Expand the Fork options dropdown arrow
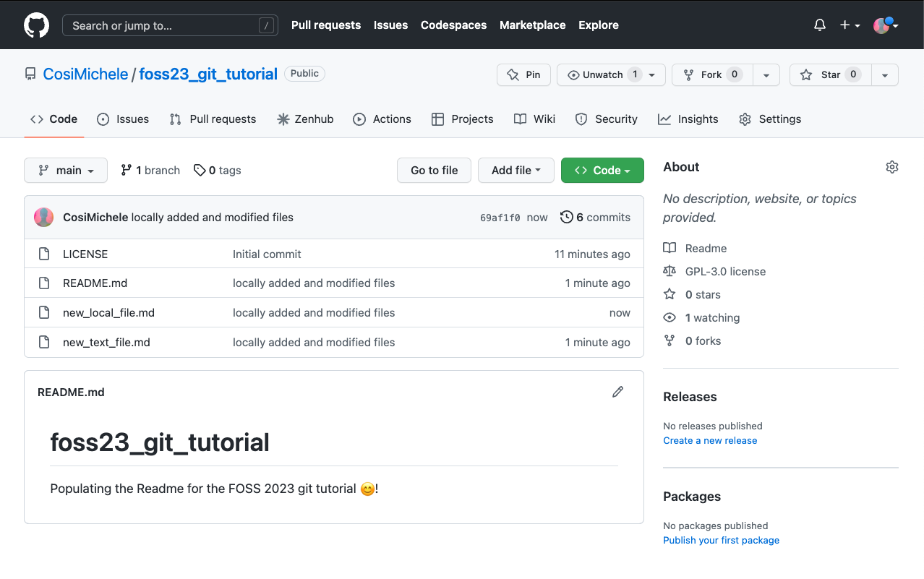The width and height of the screenshot is (924, 579). pyautogui.click(x=766, y=75)
